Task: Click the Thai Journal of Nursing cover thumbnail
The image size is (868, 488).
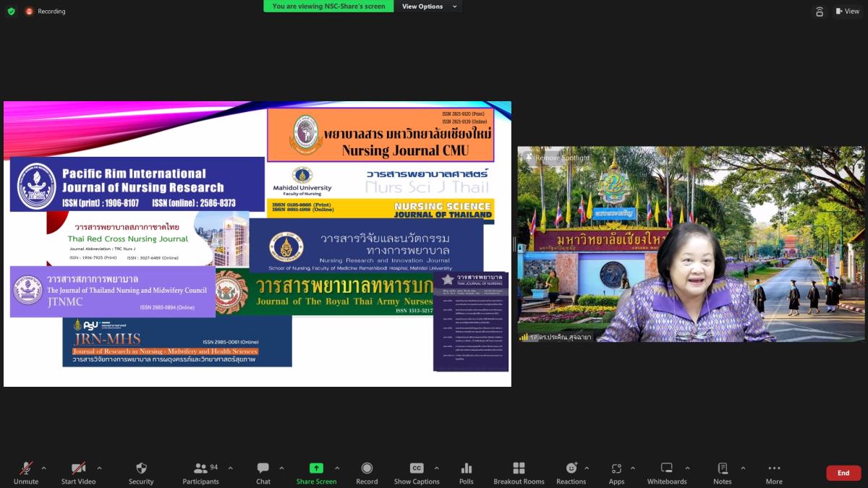Action: coord(471,322)
